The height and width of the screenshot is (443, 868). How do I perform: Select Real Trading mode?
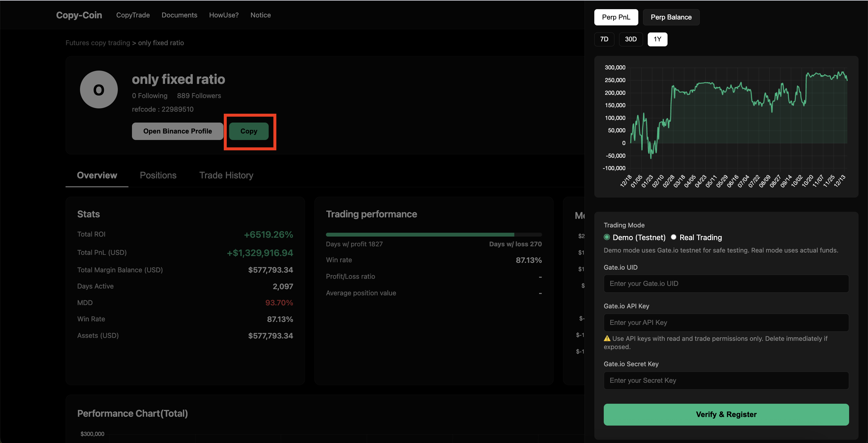673,237
